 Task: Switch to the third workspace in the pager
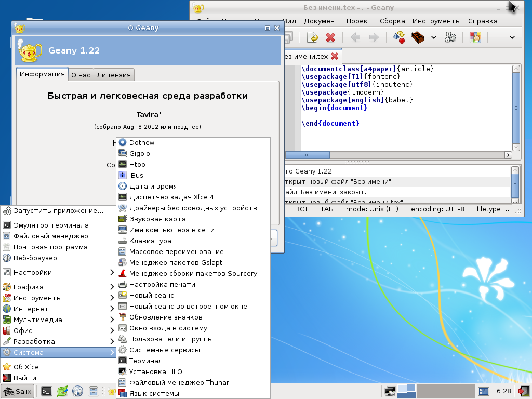tap(445, 391)
